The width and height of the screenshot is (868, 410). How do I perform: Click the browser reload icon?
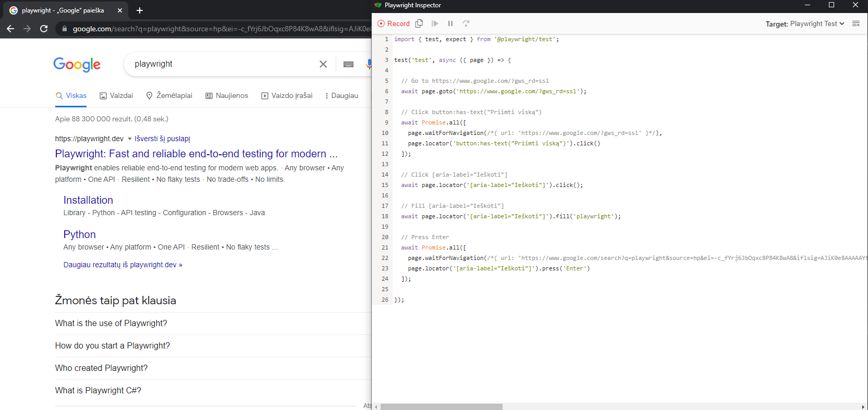click(x=44, y=29)
